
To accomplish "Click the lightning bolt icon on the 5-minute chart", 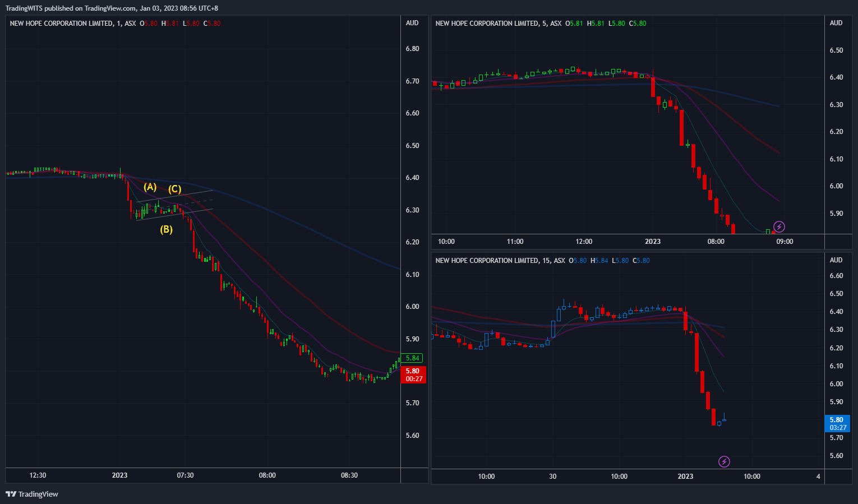I will click(779, 227).
